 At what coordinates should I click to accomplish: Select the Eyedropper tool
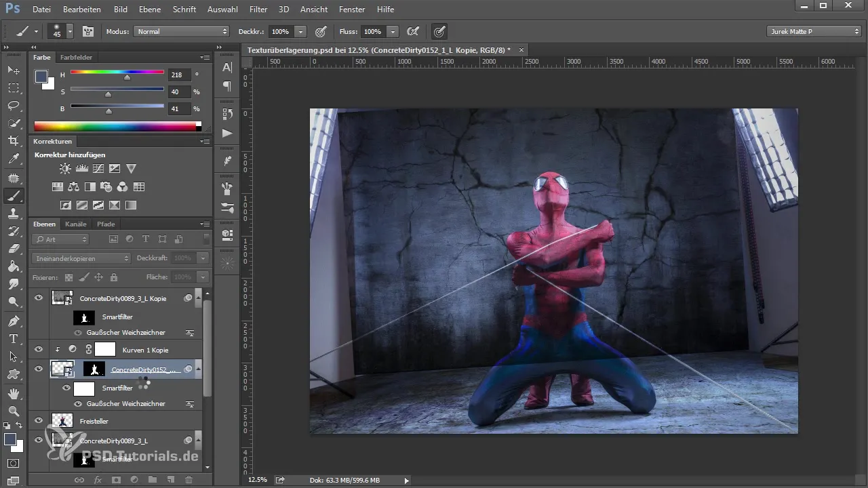14,159
